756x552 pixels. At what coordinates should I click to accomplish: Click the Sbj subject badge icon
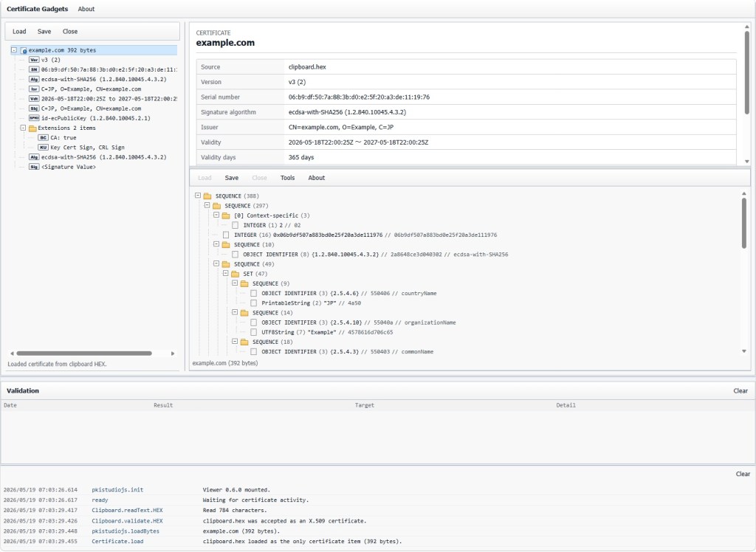34,108
